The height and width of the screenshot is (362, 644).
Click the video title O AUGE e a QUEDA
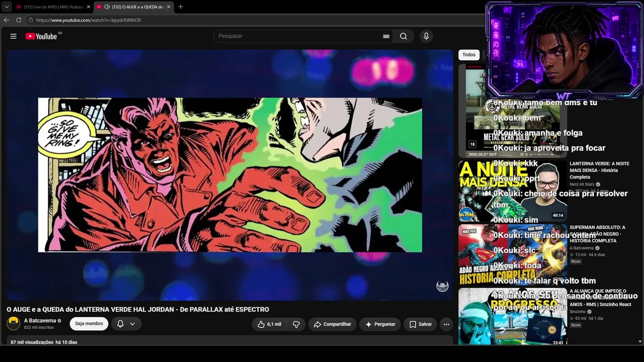[x=138, y=309]
